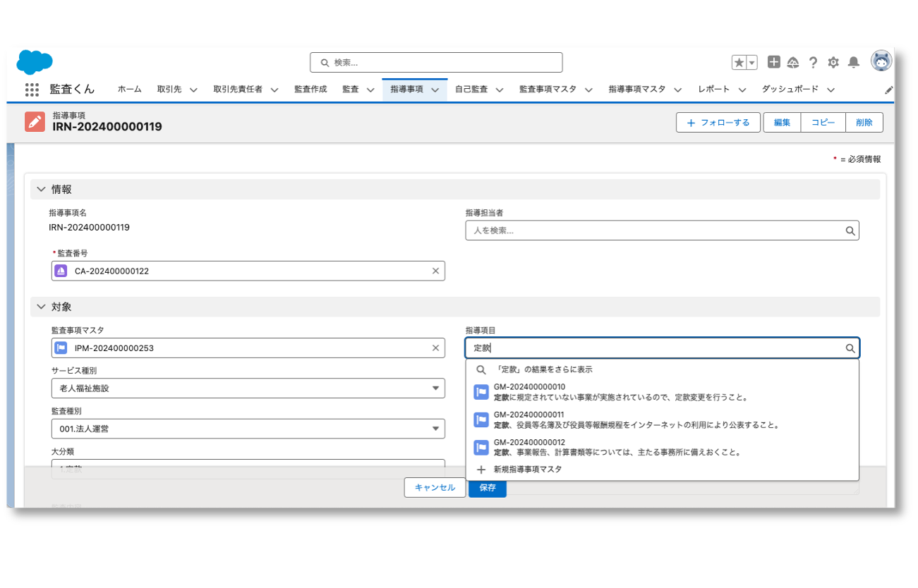Click the edit navigation pencil icon
The image size is (918, 588).
888,90
